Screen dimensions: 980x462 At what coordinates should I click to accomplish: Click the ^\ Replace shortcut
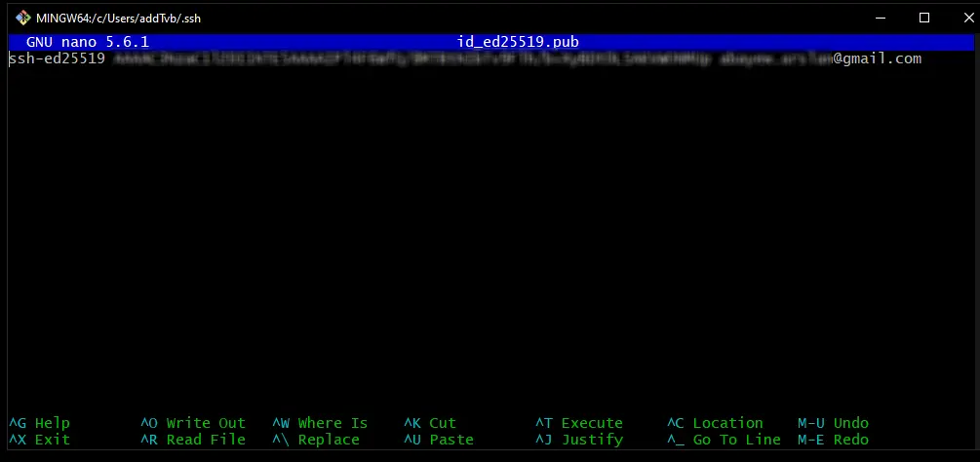click(316, 440)
